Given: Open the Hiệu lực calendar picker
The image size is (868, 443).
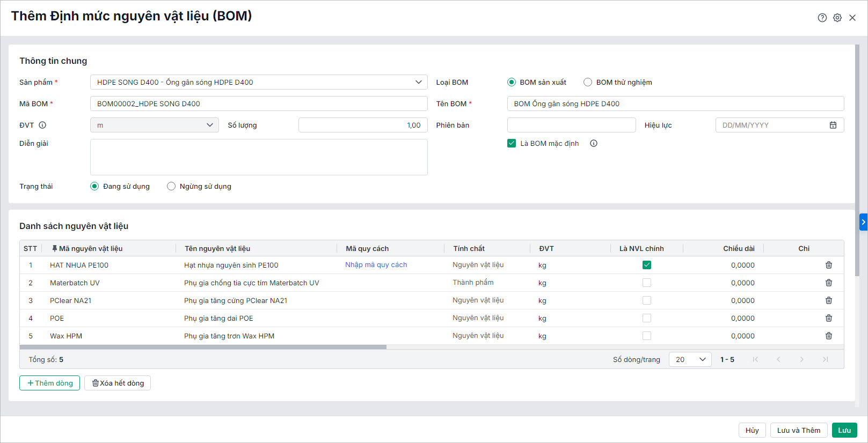Looking at the screenshot, I should [x=833, y=125].
